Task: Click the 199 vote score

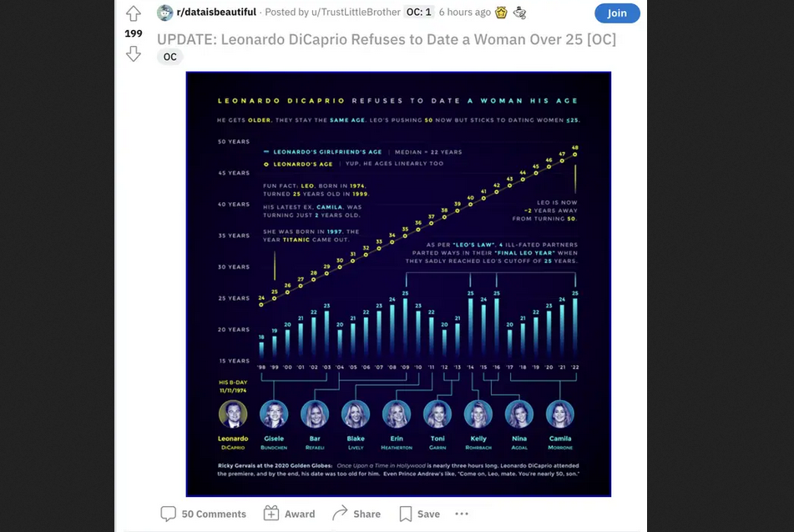Action: [134, 33]
